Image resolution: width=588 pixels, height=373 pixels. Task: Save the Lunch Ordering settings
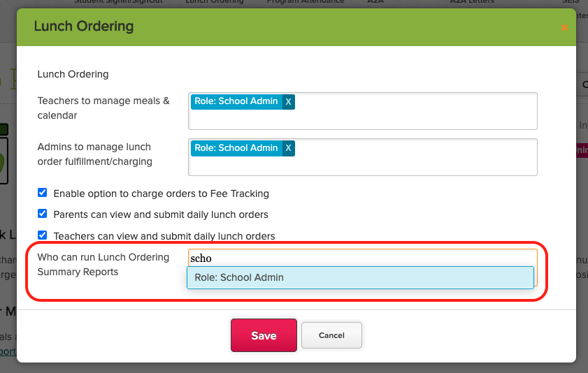[264, 335]
